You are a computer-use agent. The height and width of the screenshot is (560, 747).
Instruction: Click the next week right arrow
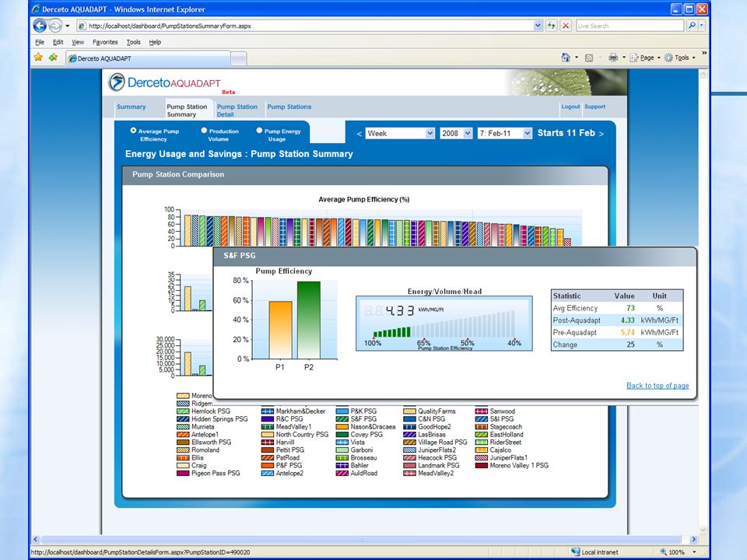coord(601,134)
